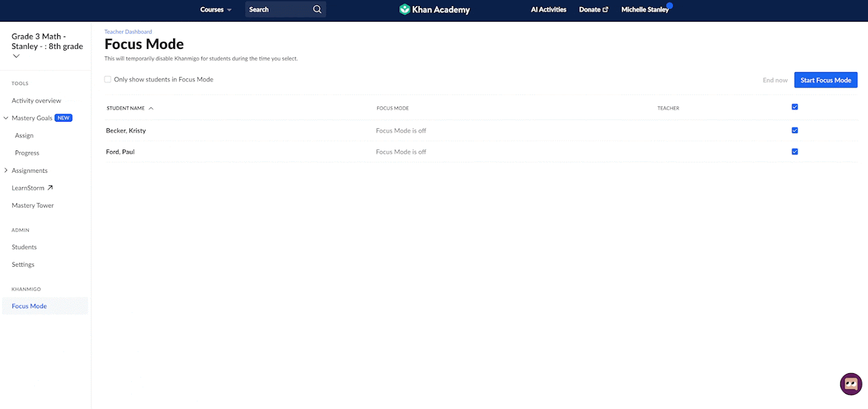
Task: Click Grade 3 Math class title
Action: point(47,41)
